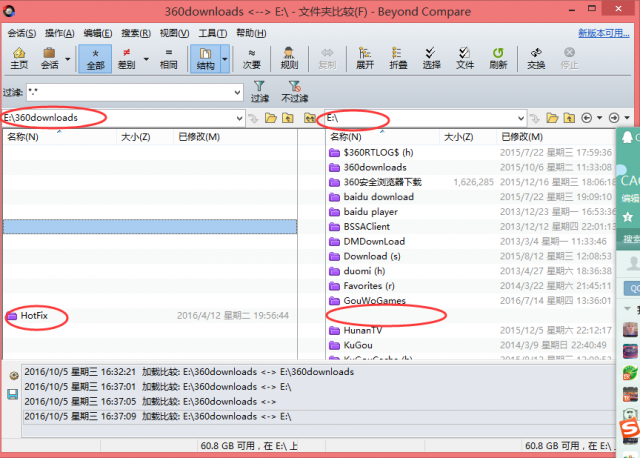Open the 搜索(R) menu

pyautogui.click(x=136, y=33)
